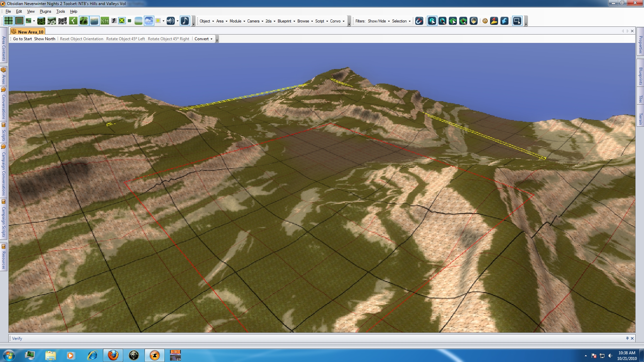Click the music note icon
Viewport: 644px width, 362px height.
pyautogui.click(x=185, y=21)
